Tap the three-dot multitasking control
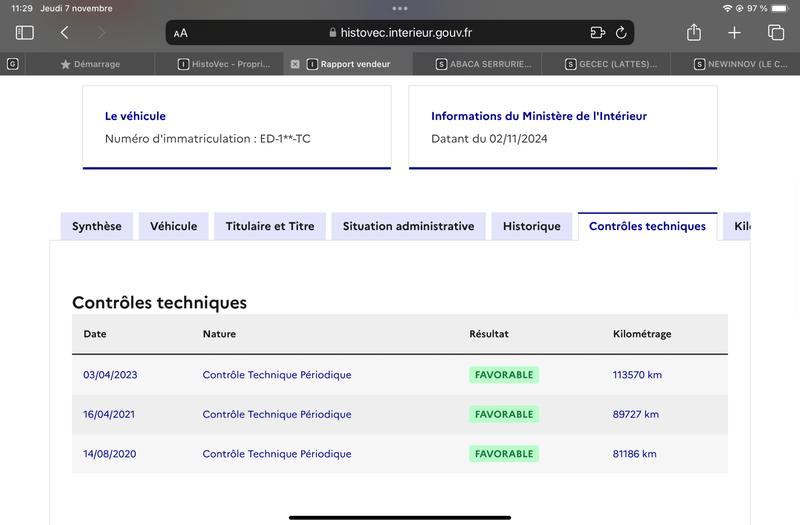This screenshot has height=525, width=800. [400, 8]
